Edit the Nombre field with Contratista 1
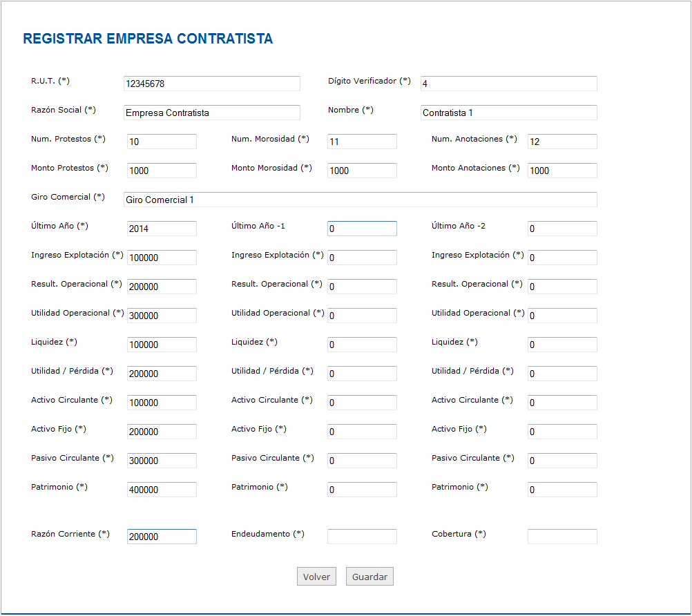 (509, 113)
